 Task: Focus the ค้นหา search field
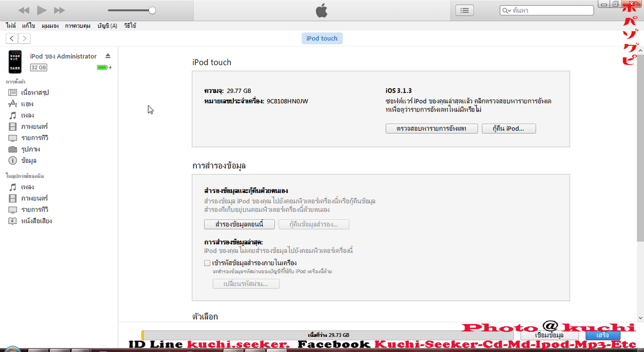tap(547, 10)
